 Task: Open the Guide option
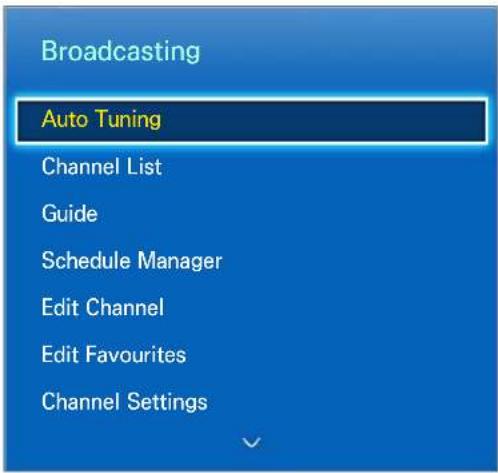70,213
